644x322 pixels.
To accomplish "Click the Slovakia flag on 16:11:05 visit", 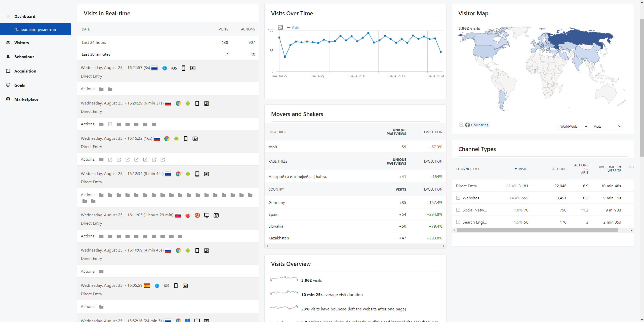I will [178, 215].
